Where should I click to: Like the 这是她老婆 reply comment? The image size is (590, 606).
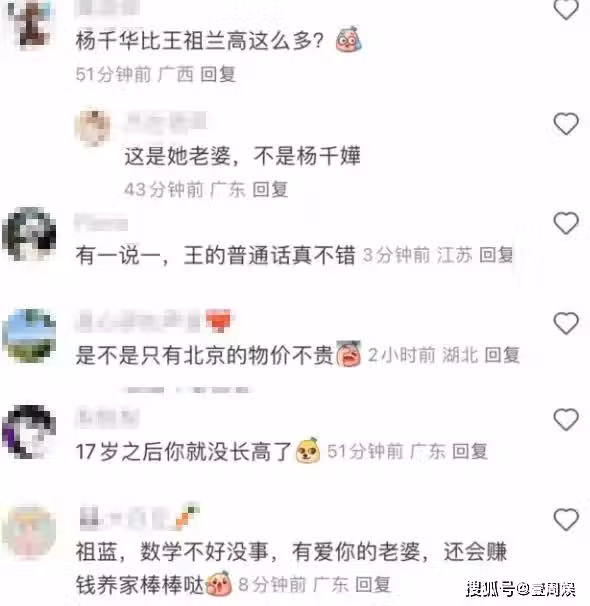tap(566, 124)
